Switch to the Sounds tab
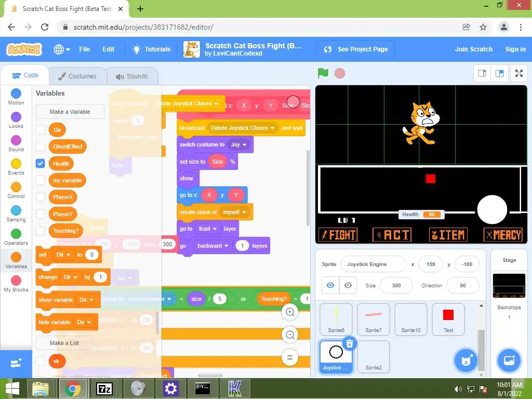 point(132,76)
